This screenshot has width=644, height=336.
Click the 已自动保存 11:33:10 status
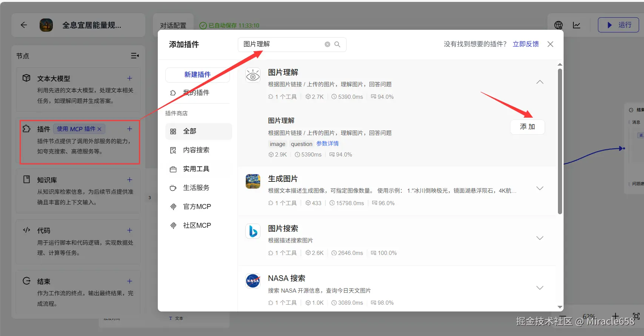(229, 26)
